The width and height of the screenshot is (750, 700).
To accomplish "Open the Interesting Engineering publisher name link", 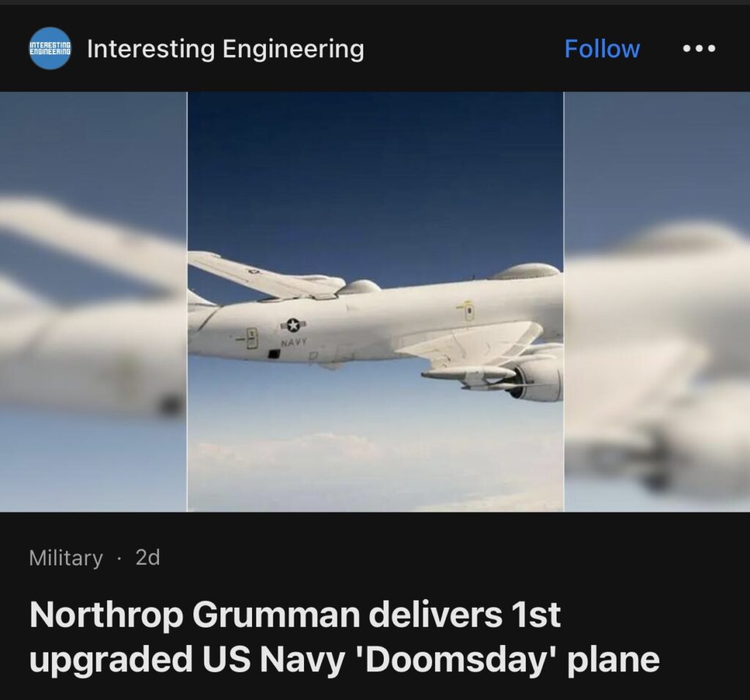I will pos(226,49).
